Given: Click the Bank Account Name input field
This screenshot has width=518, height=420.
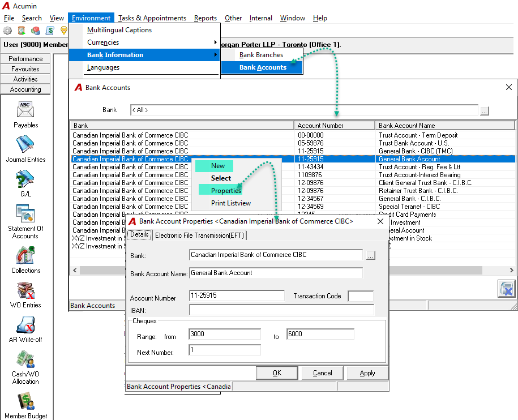Looking at the screenshot, I should pyautogui.click(x=276, y=273).
